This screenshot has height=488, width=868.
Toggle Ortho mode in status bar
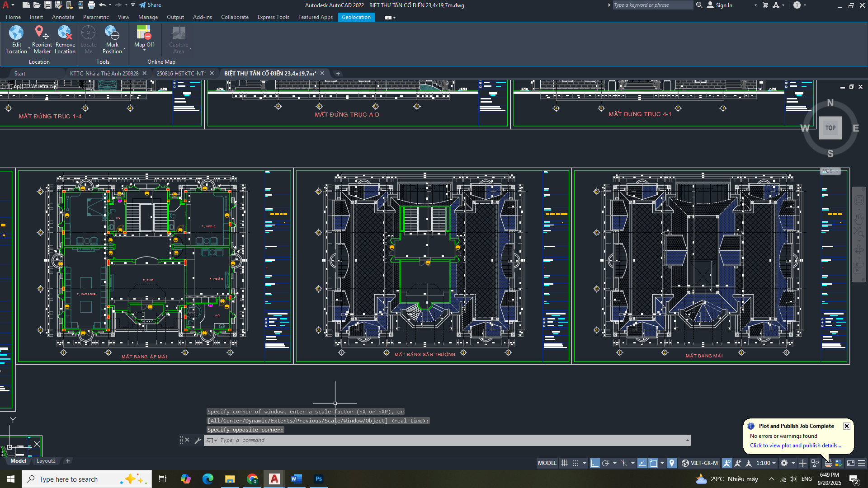coord(594,463)
